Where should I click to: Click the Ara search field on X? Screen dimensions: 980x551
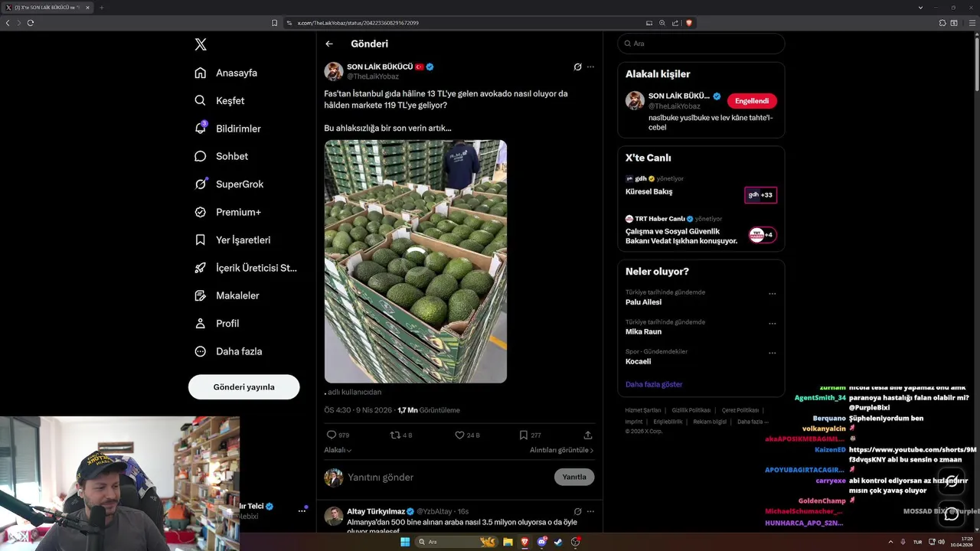[x=701, y=44]
